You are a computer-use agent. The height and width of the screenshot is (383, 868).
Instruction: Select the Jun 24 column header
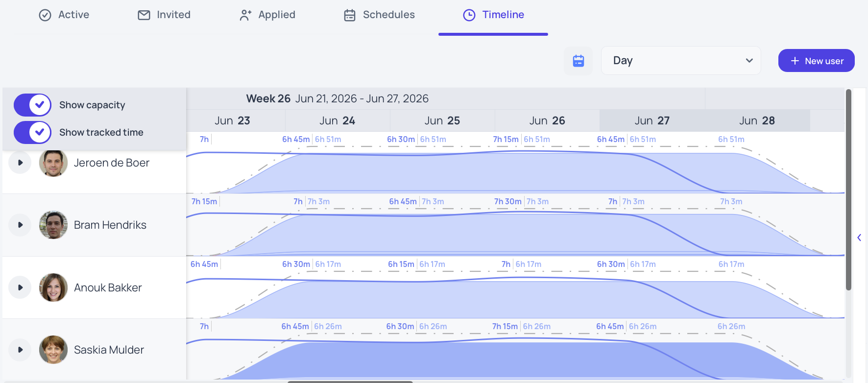point(338,120)
